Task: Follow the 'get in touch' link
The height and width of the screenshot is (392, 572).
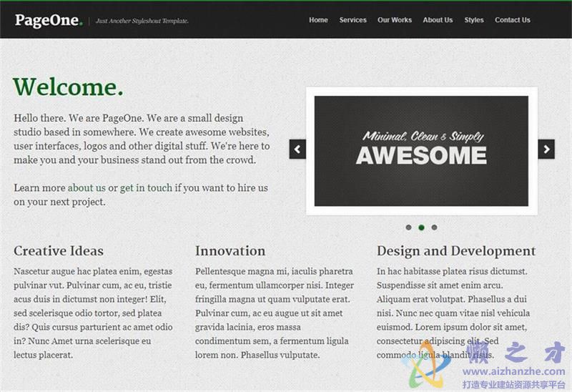Action: click(x=146, y=188)
